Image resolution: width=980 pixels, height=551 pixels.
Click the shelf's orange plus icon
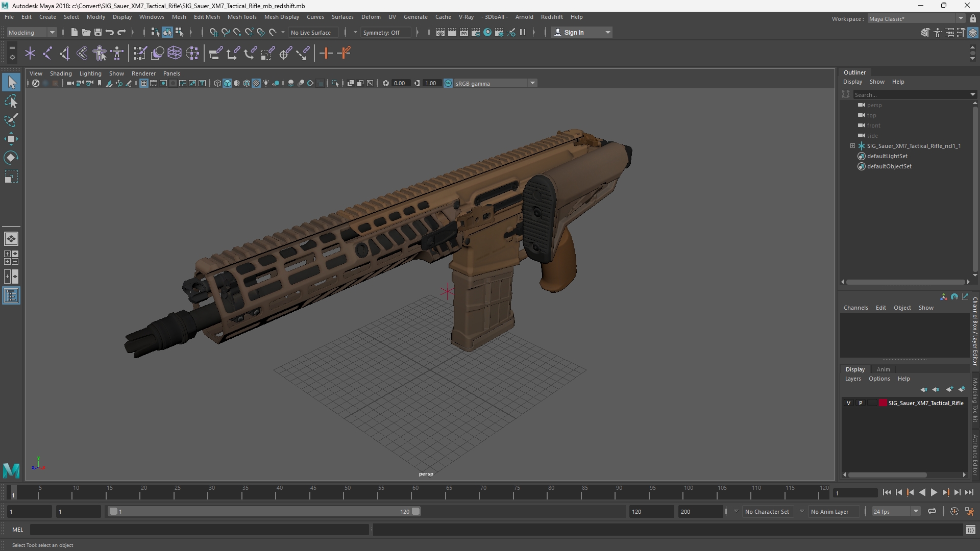326,53
